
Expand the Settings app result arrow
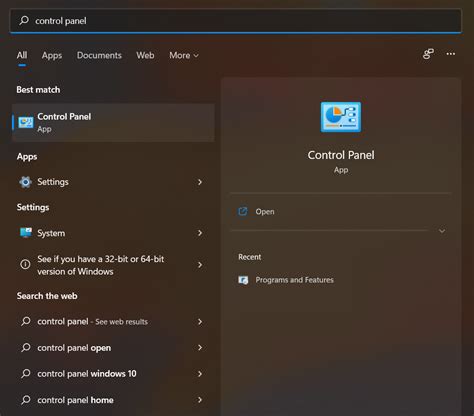click(200, 182)
